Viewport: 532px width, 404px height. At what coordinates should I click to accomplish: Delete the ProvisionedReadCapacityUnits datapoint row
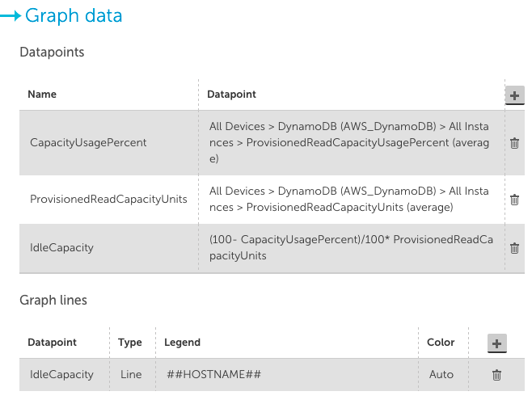[514, 200]
